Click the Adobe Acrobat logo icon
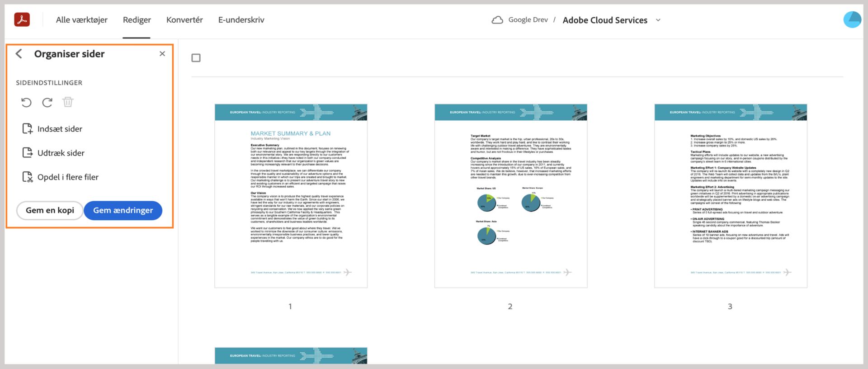Image resolution: width=868 pixels, height=369 pixels. (22, 19)
